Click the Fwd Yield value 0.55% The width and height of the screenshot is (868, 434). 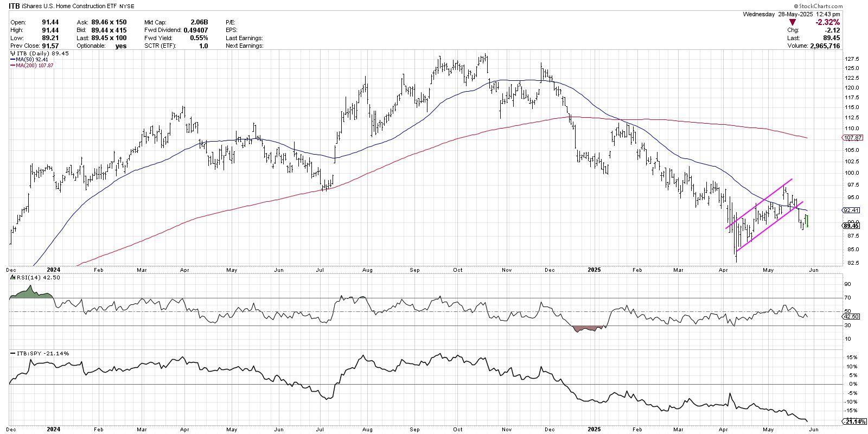pos(200,38)
